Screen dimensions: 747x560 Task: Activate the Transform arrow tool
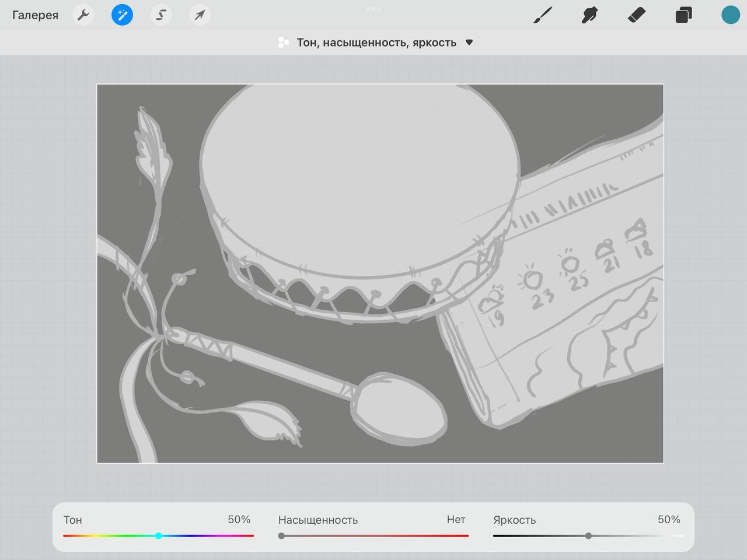click(x=200, y=15)
